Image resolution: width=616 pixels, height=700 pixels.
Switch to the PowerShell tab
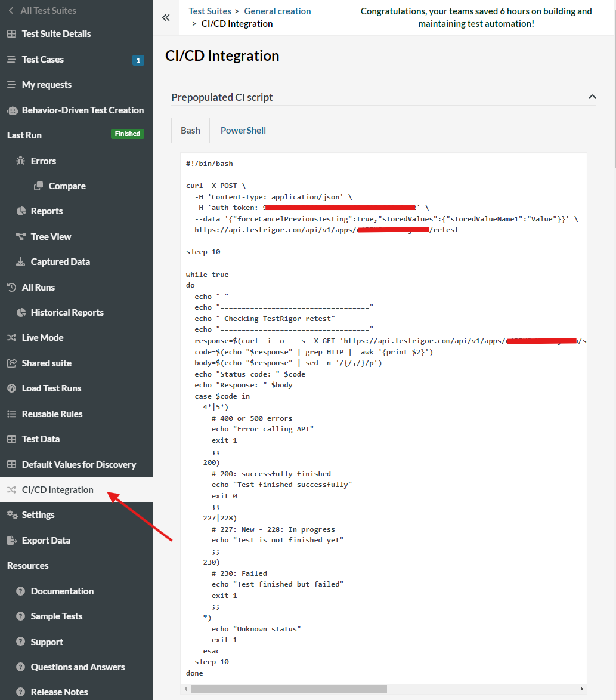243,130
